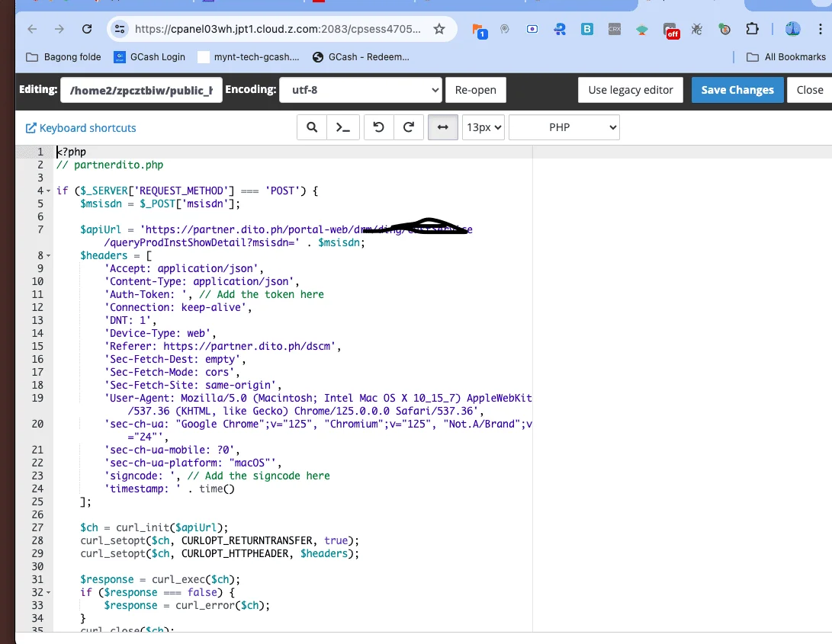
Task: Open the All Bookmarks folder
Action: 785,56
